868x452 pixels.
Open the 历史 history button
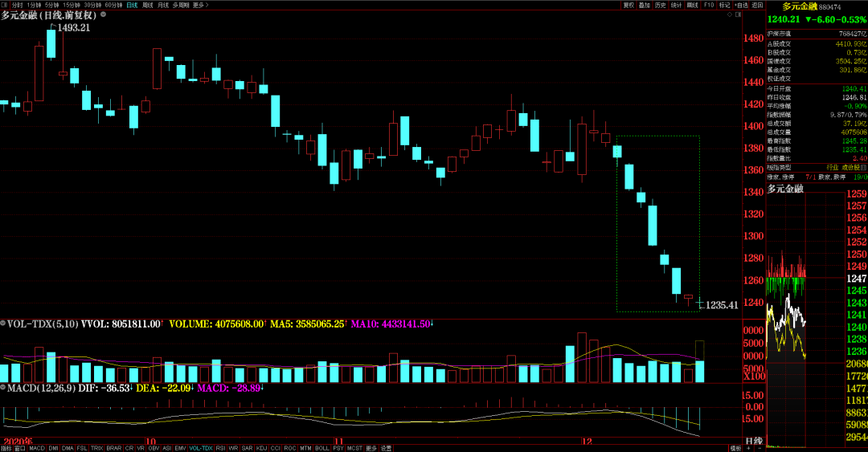tap(661, 5)
